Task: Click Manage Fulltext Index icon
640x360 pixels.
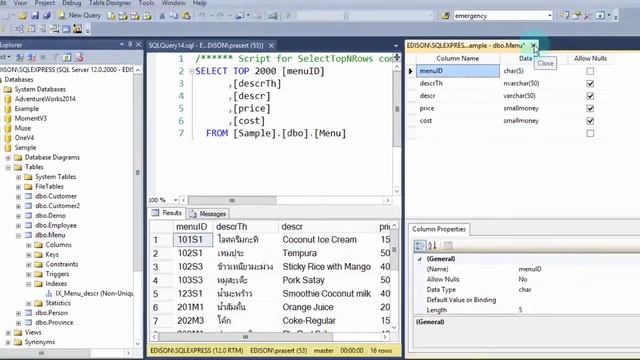Action: (x=43, y=29)
